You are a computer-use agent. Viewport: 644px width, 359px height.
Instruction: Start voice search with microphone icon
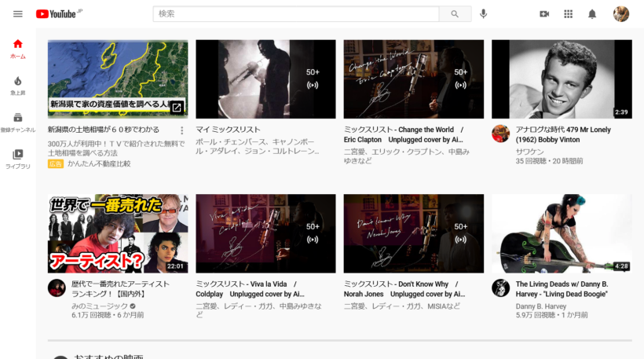click(483, 14)
